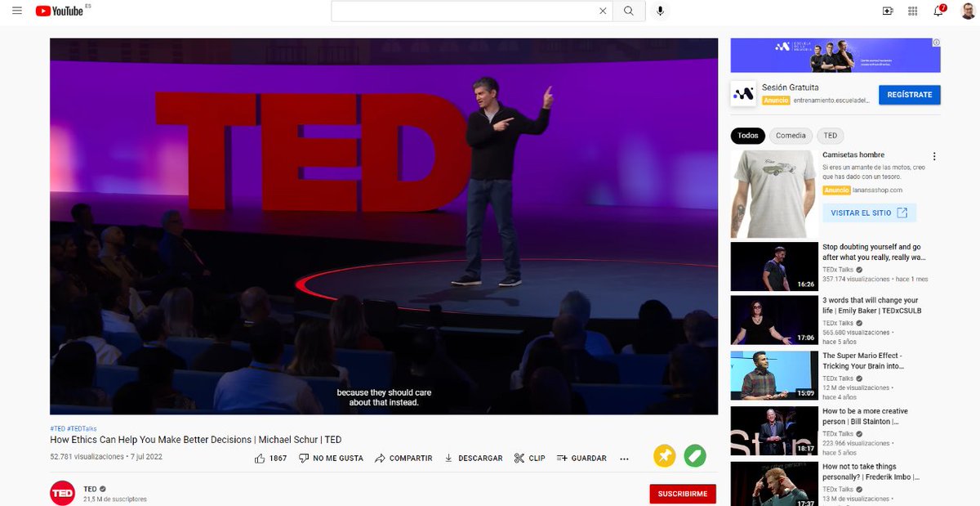This screenshot has width=980, height=506.
Task: Open title 'How not to take things personally?'
Action: (x=871, y=472)
